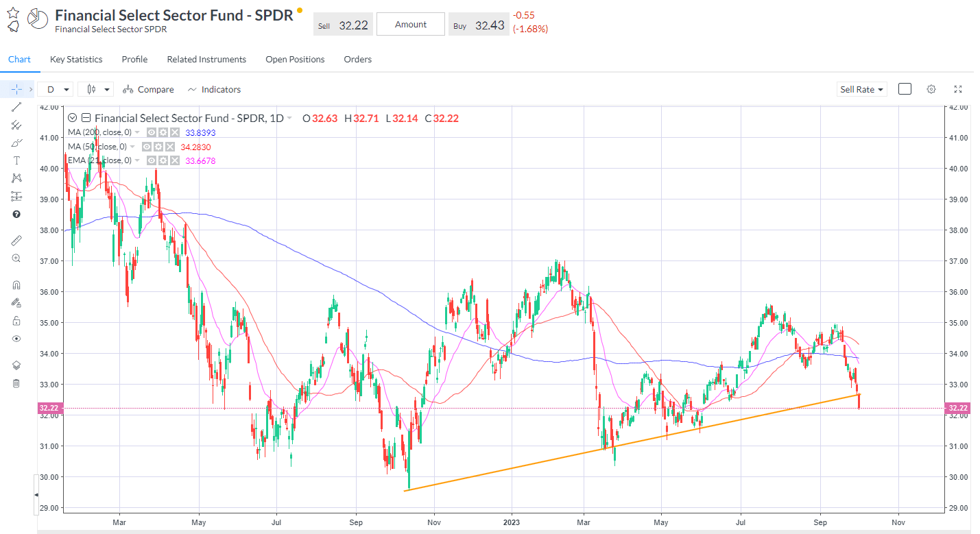Open the D timeframe dropdown
The height and width of the screenshot is (534, 980).
55,89
